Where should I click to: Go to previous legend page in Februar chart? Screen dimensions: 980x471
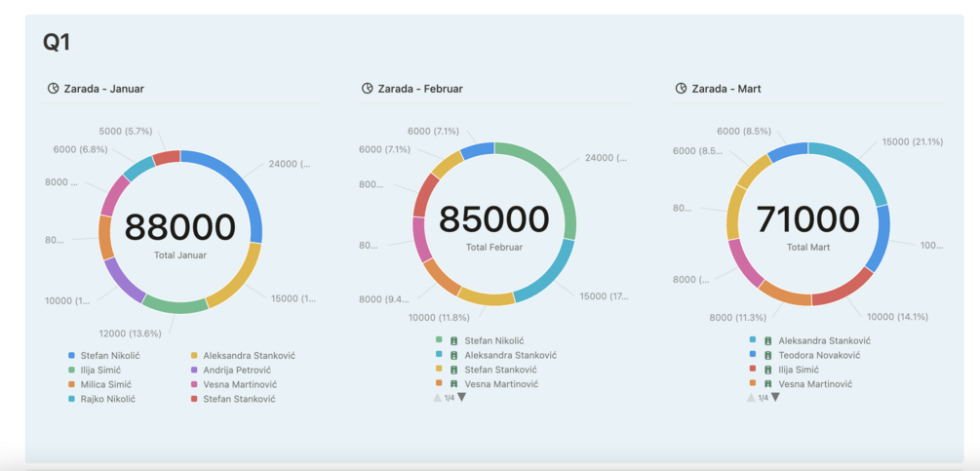click(438, 397)
